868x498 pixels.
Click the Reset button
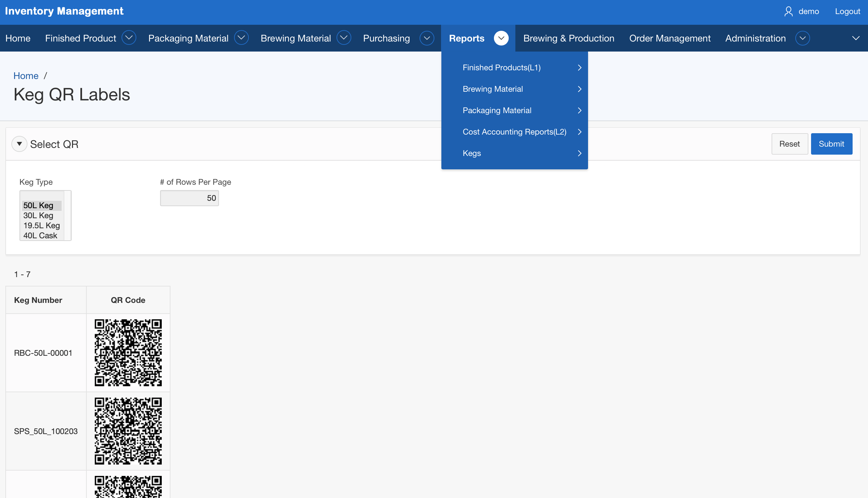click(789, 144)
